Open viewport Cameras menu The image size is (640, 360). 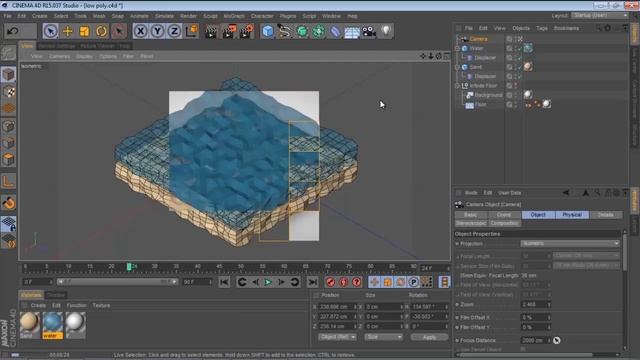click(60, 56)
